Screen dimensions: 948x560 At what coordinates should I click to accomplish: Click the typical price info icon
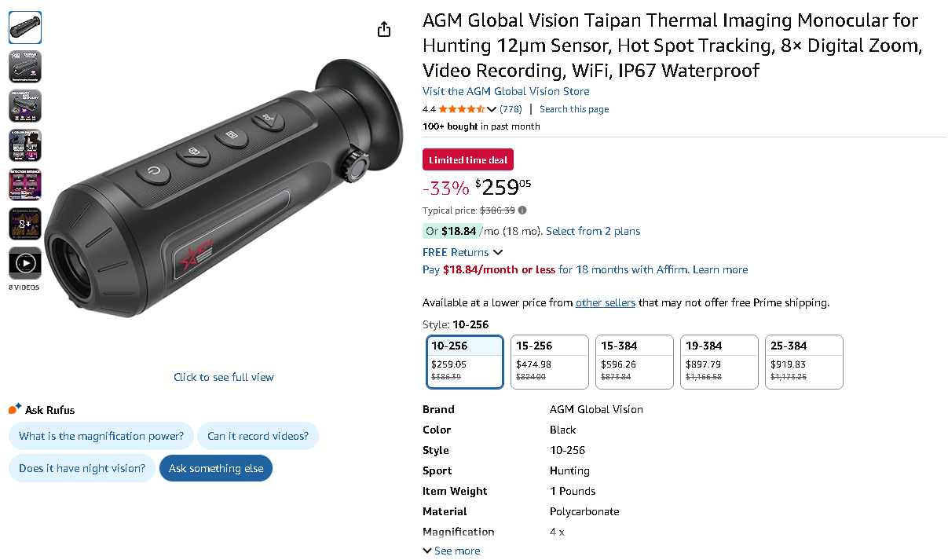pyautogui.click(x=522, y=210)
